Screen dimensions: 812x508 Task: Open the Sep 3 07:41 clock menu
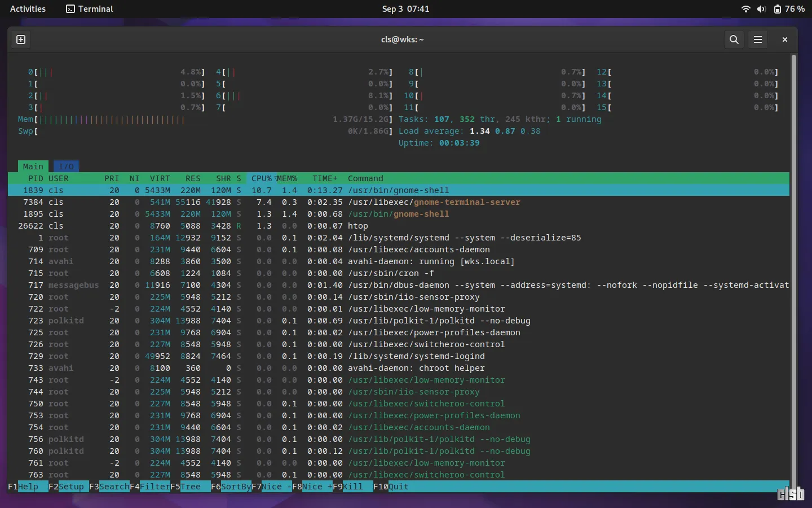[405, 9]
